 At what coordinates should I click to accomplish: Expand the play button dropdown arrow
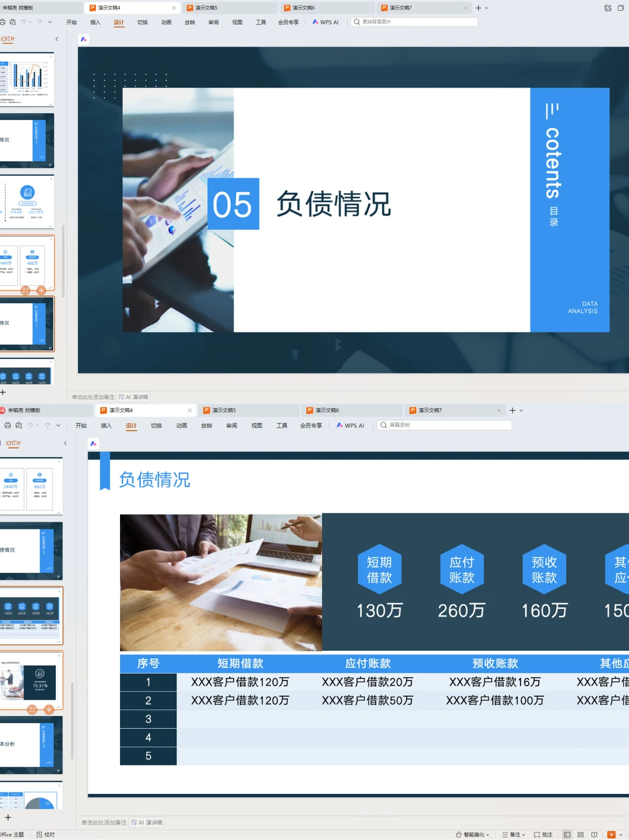[621, 834]
